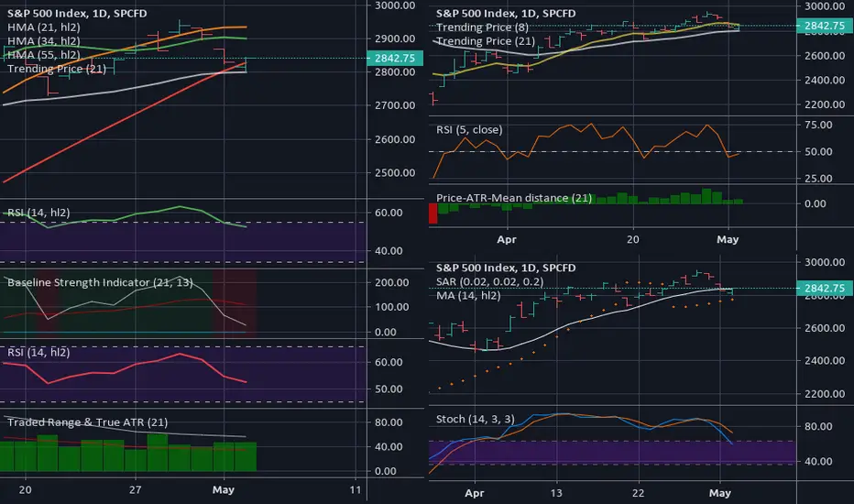The width and height of the screenshot is (854, 504).
Task: Select Price-ATR-Mean distance (21) label
Action: pos(514,198)
